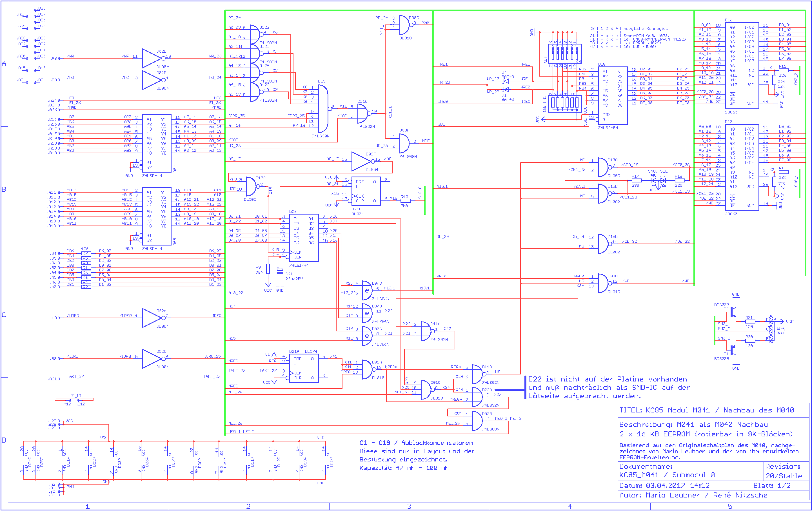Click the D07D 74LS86N XOR gate
The height and width of the screenshot is (511, 812).
(368, 313)
